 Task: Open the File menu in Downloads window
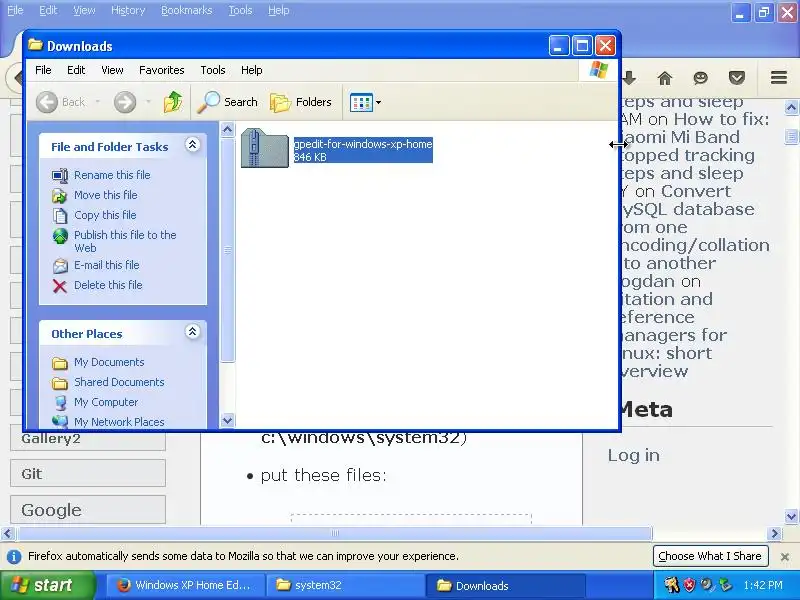click(43, 70)
